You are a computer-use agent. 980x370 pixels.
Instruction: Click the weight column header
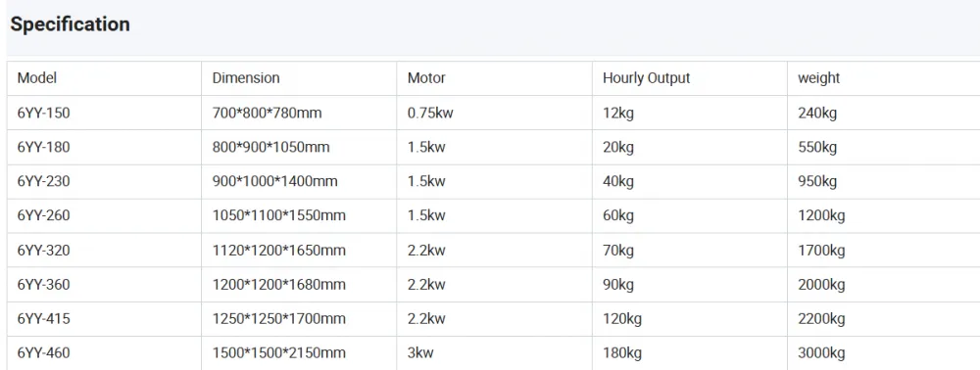click(x=884, y=78)
